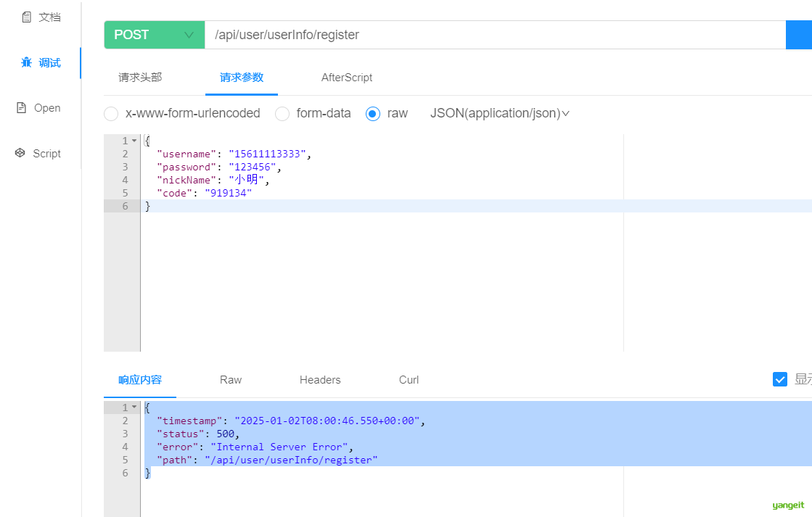The image size is (812, 517).
Task: Click the /api/user/userInfo/register URL field
Action: tap(495, 35)
